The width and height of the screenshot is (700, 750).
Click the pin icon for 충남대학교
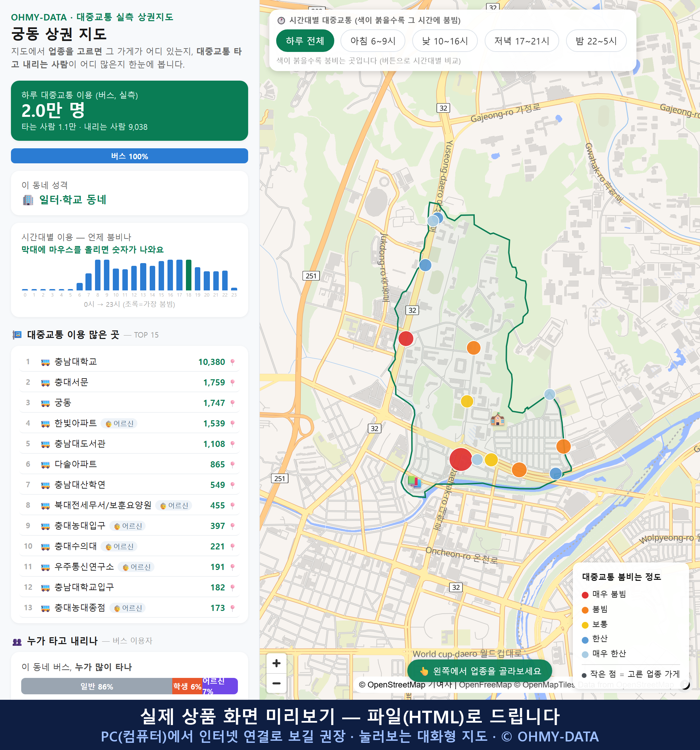coord(232,362)
